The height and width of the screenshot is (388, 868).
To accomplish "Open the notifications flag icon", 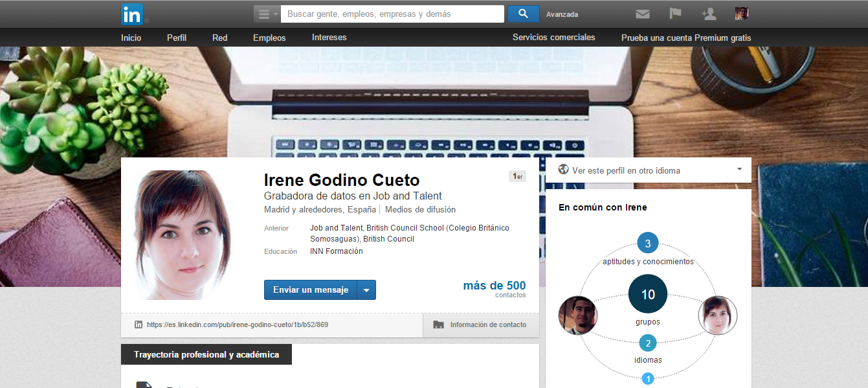I will 675,14.
